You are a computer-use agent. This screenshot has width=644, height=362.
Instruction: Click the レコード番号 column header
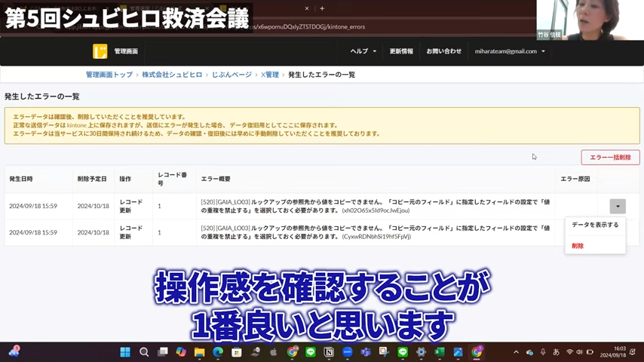(x=173, y=179)
